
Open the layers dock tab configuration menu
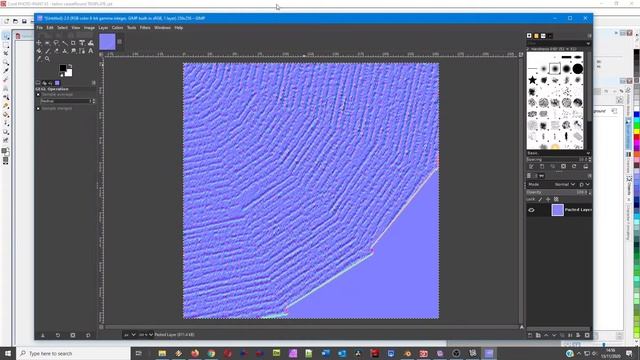tap(589, 176)
